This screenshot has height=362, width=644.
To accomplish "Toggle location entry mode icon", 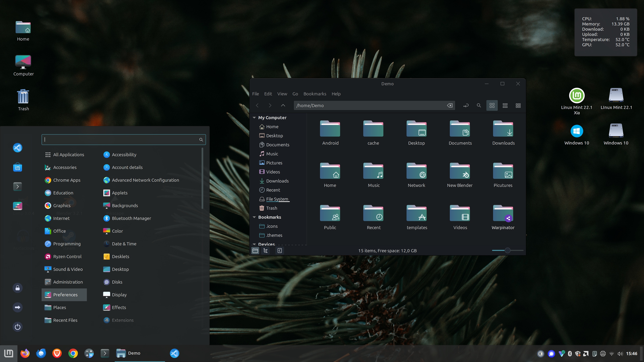I will click(466, 105).
